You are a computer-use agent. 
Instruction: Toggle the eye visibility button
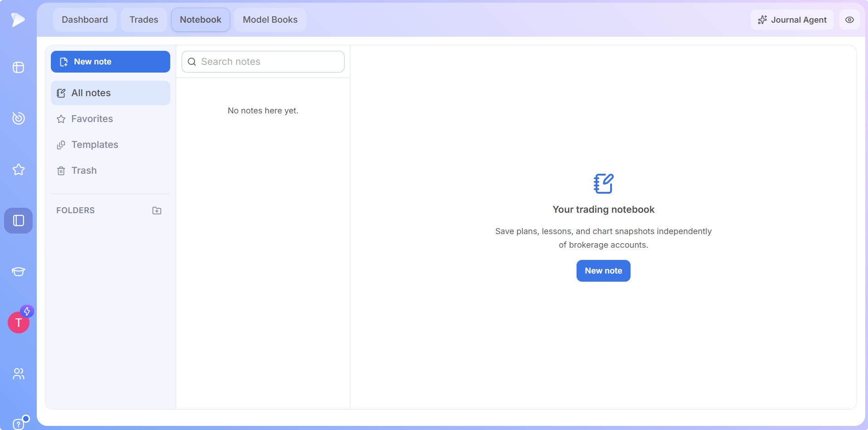pyautogui.click(x=849, y=20)
